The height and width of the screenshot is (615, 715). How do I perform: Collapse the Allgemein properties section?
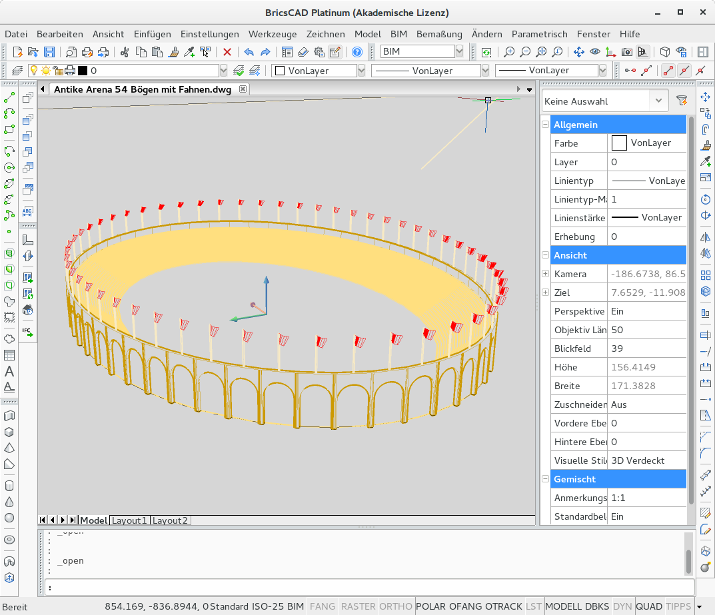[546, 125]
